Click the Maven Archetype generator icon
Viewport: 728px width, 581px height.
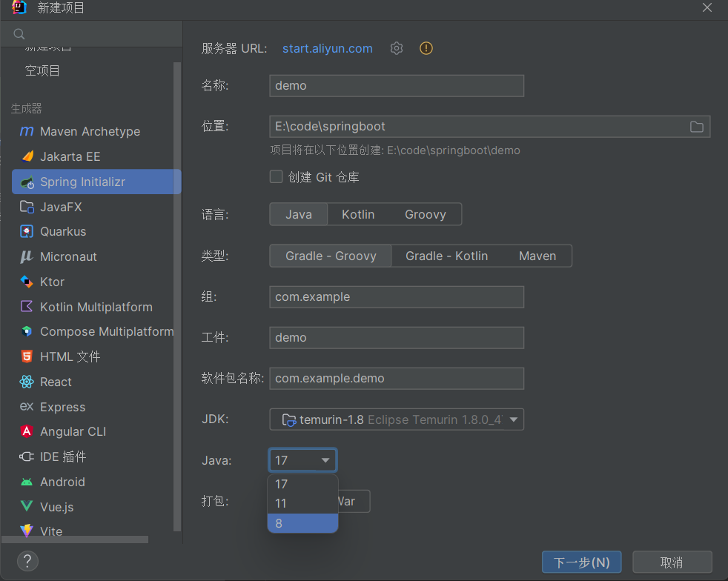click(x=27, y=131)
